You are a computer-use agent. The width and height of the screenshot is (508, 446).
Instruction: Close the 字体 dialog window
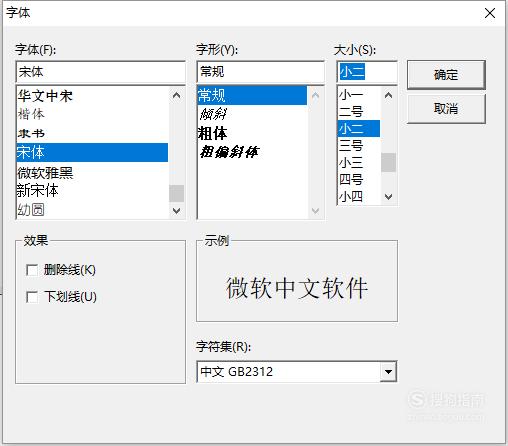(x=490, y=13)
